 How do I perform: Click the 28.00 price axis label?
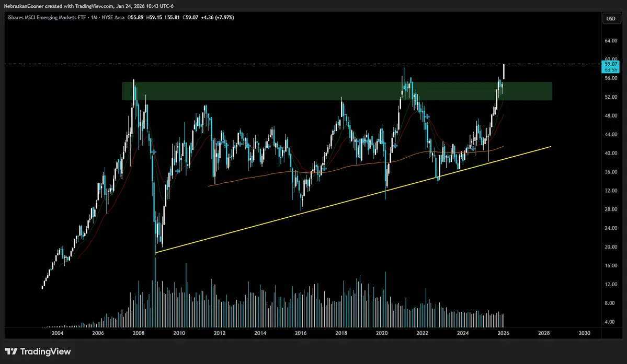(611, 209)
